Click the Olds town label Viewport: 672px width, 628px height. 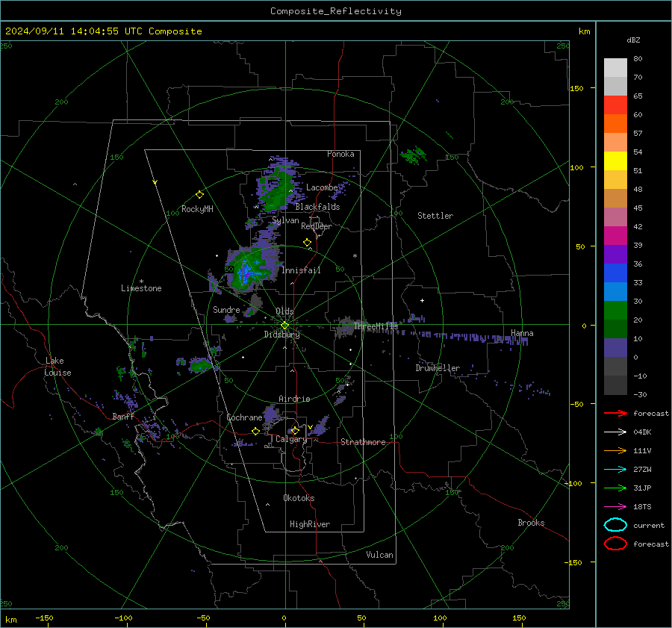(x=284, y=311)
